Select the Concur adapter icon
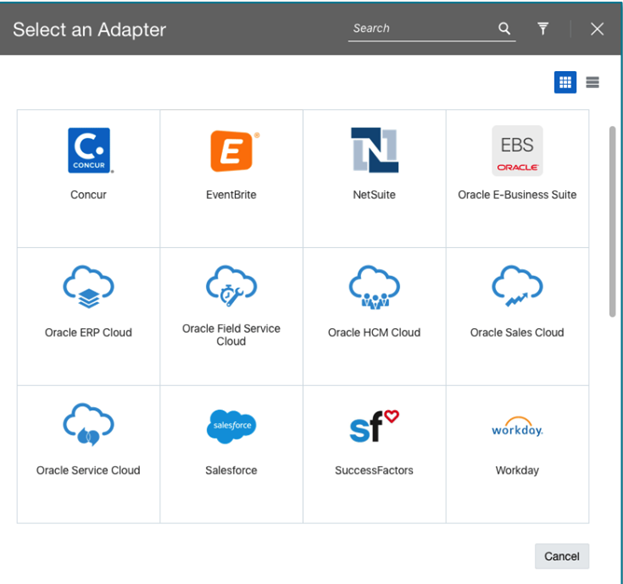This screenshot has width=623, height=584. click(x=89, y=151)
